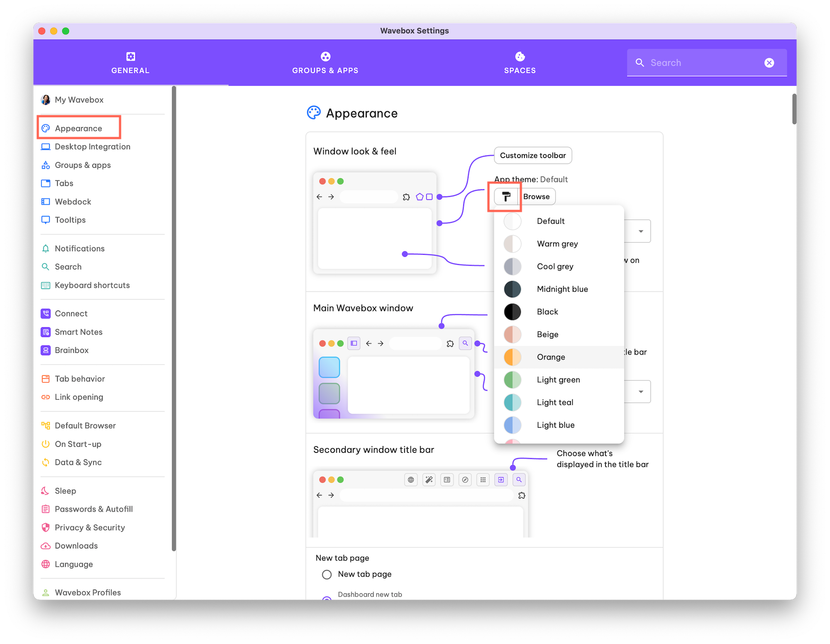Click sidebar scrollbar next to settings list
Viewport: 830px width, 644px height.
click(174, 318)
